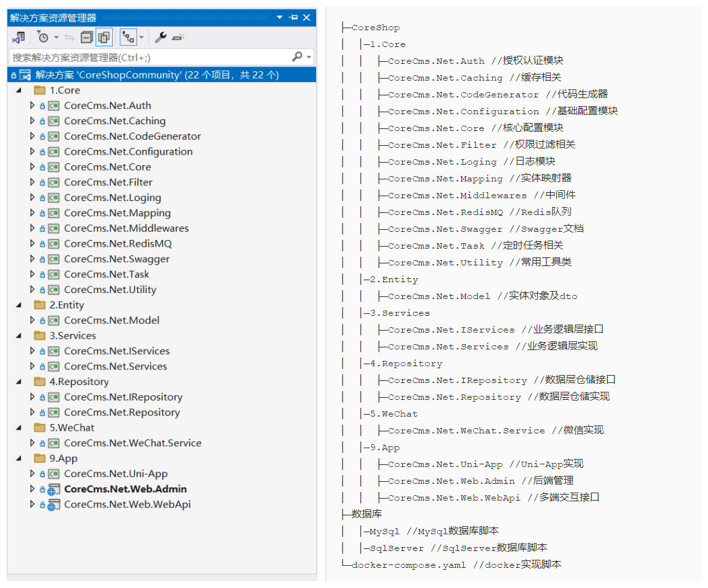Screen dimensions: 708x588
Task: Click the 4.Repository folder icon
Action: (x=40, y=382)
